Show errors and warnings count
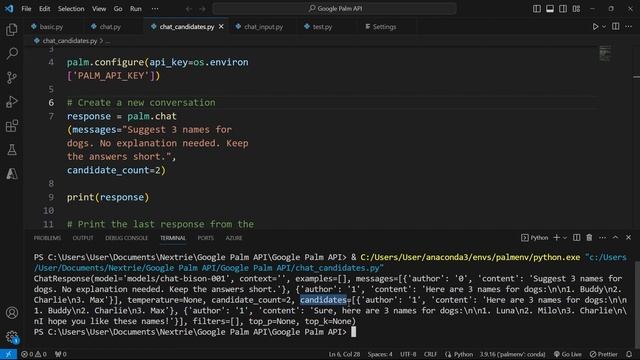 pyautogui.click(x=33, y=354)
